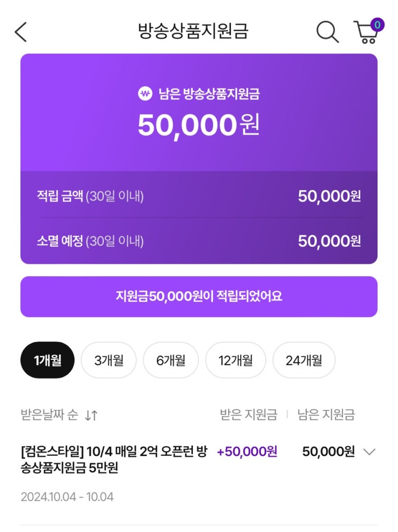This screenshot has width=398, height=532.
Task: Tap 소멸 예정 (30일 이내) row
Action: click(x=199, y=241)
